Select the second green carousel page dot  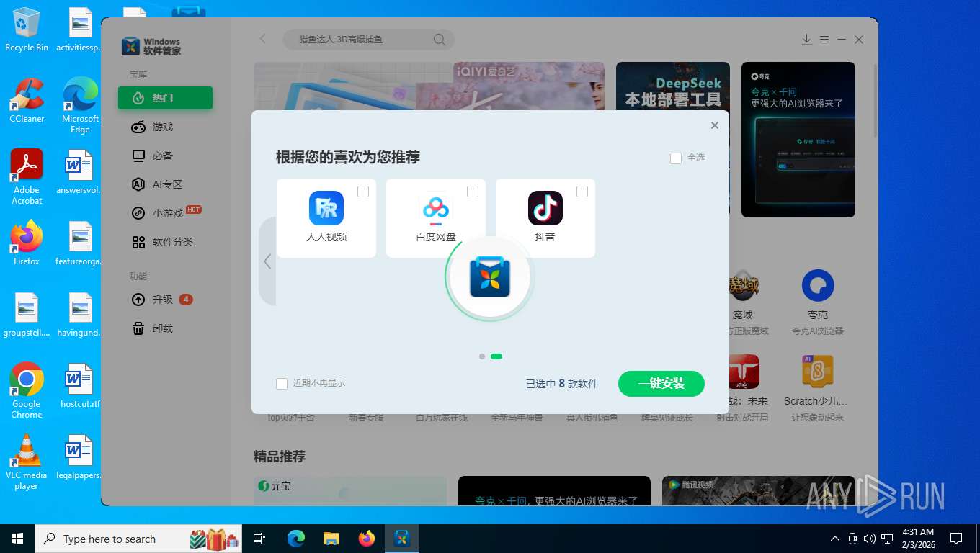[496, 356]
